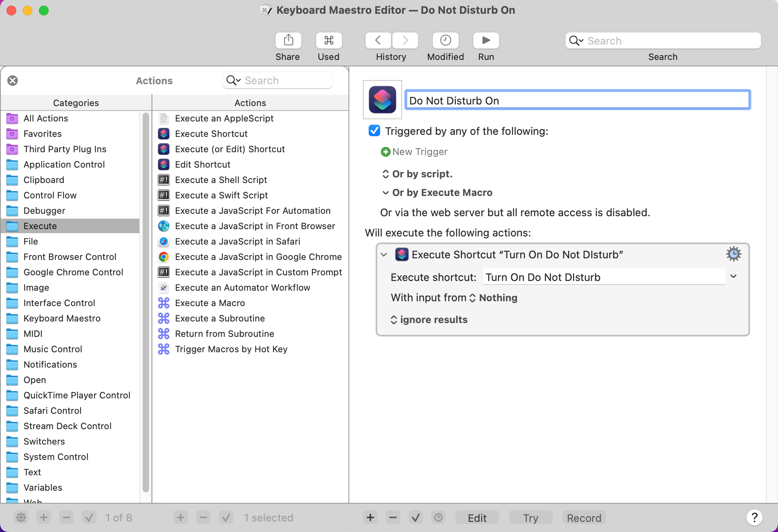Viewport: 778px width, 532px height.
Task: Choose the Execute a Macro action
Action: pyautogui.click(x=250, y=303)
